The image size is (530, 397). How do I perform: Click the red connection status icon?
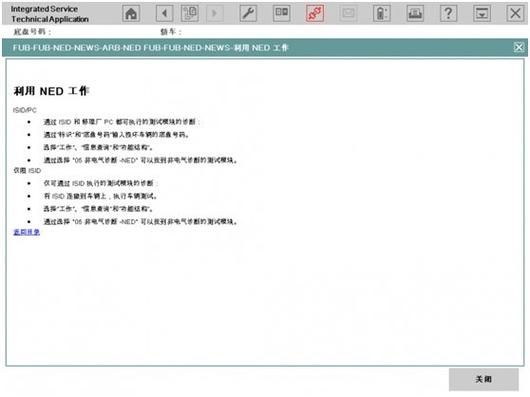click(x=315, y=14)
